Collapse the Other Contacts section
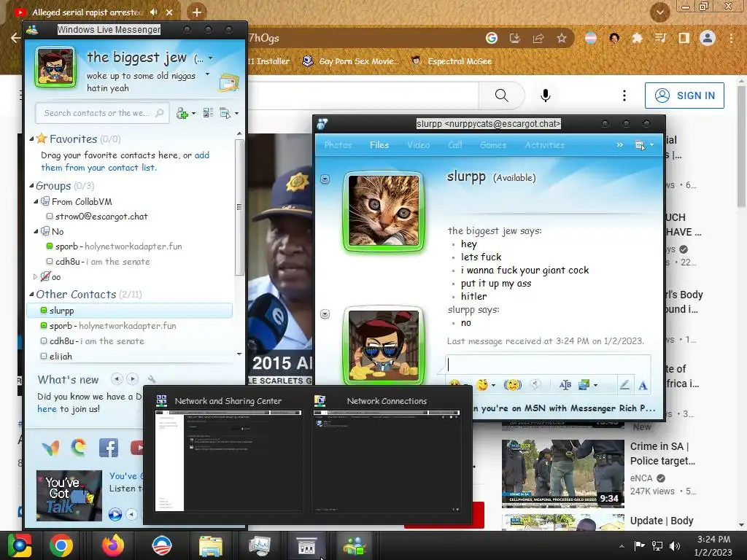Image resolution: width=747 pixels, height=560 pixels. click(x=31, y=295)
